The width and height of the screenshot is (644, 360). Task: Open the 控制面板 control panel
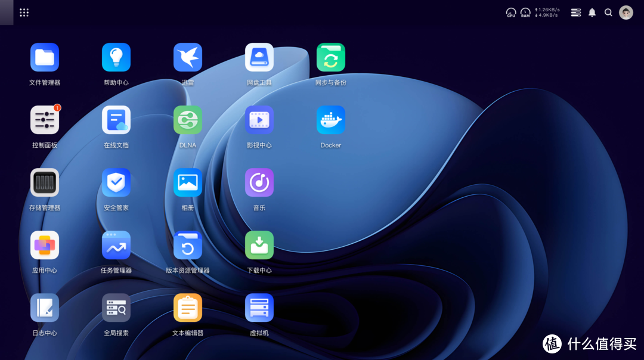(x=45, y=120)
